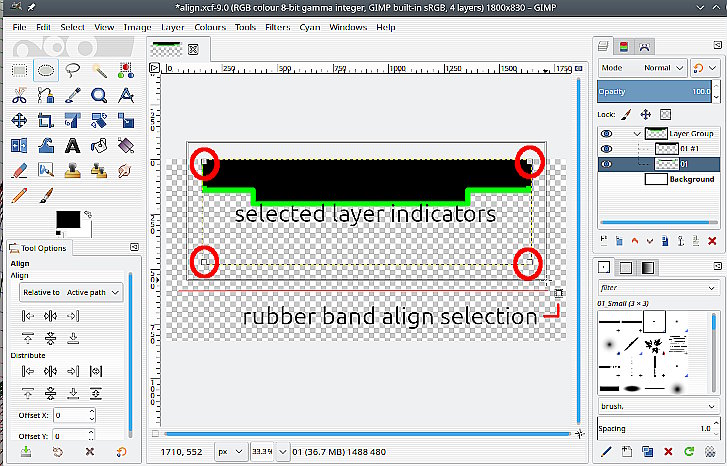Image resolution: width=727 pixels, height=466 pixels.
Task: Open the Filters menu
Action: 278,27
